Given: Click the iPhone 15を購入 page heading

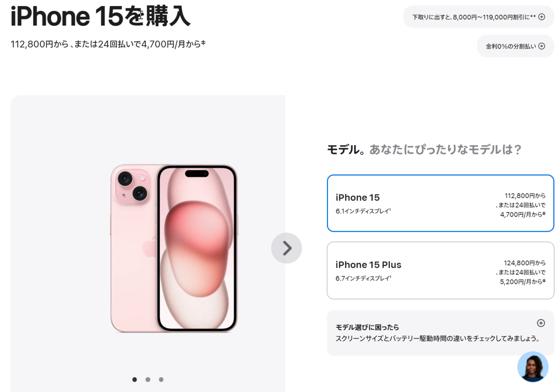Looking at the screenshot, I should coord(100,17).
